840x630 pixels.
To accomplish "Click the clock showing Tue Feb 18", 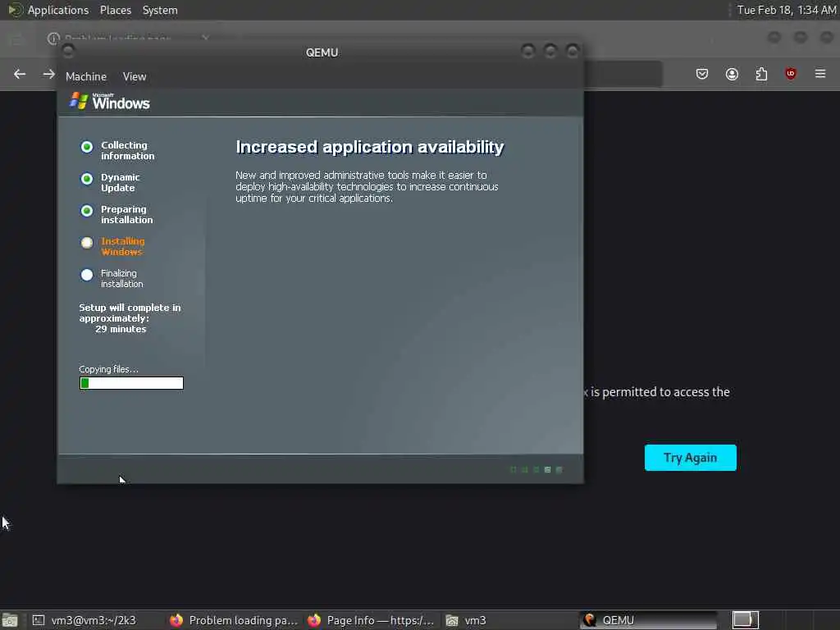I will click(x=786, y=10).
